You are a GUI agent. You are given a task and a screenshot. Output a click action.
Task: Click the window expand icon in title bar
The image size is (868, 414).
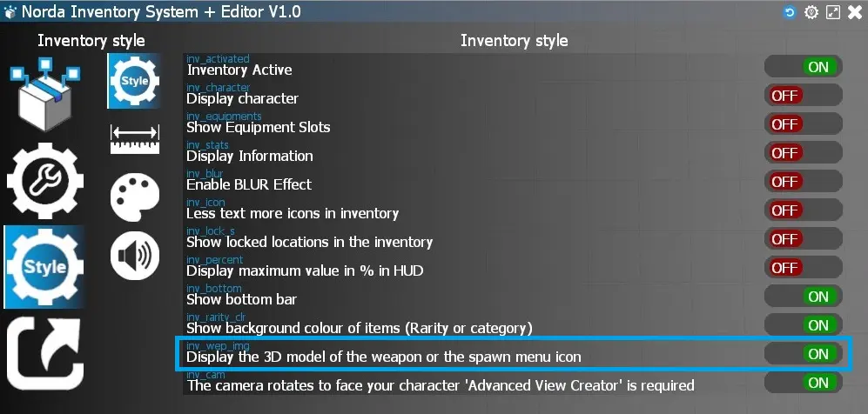point(833,12)
